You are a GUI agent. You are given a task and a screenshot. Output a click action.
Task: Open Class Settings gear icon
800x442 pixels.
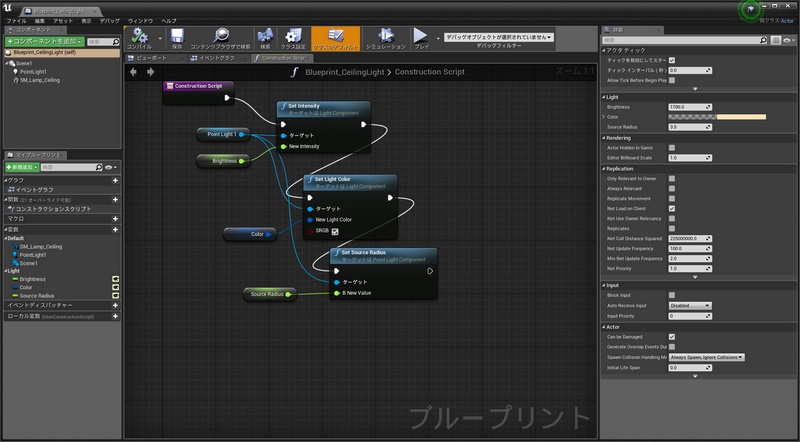coord(293,36)
